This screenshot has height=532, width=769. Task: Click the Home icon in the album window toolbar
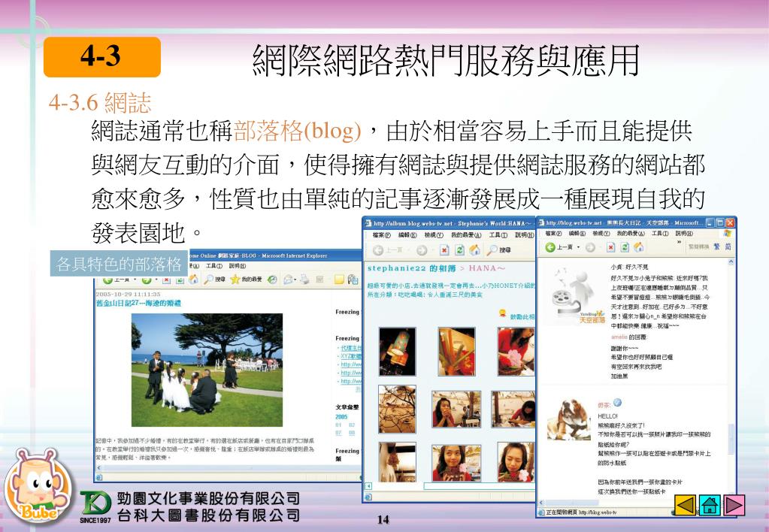click(474, 250)
